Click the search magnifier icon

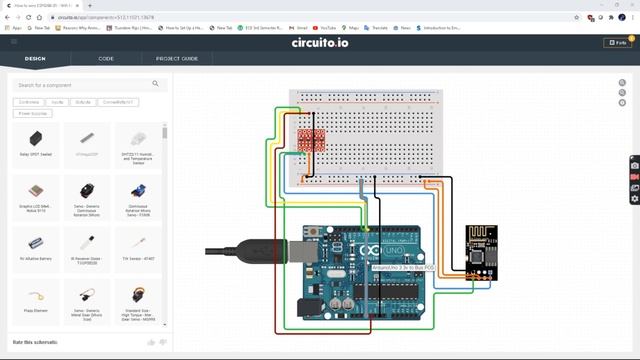point(156,84)
